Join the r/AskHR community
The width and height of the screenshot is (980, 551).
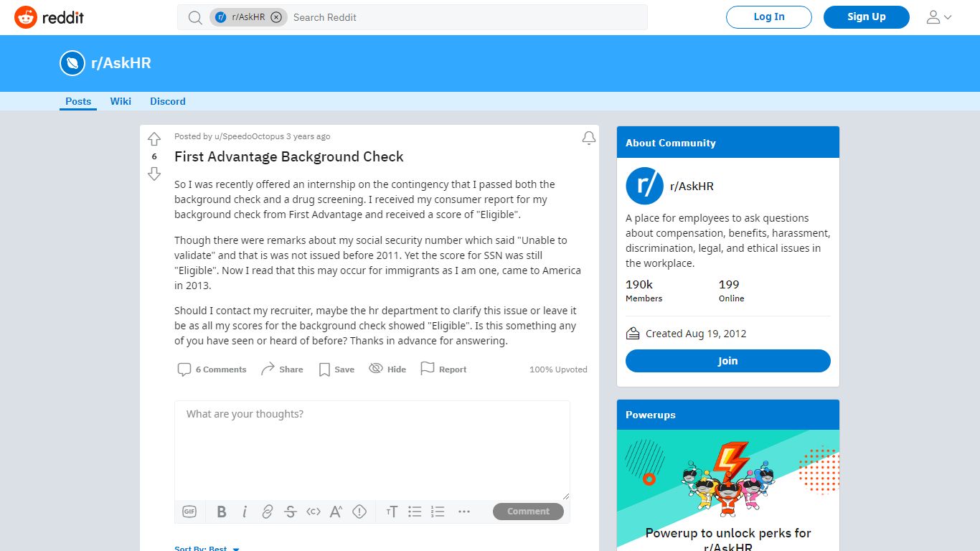click(727, 361)
